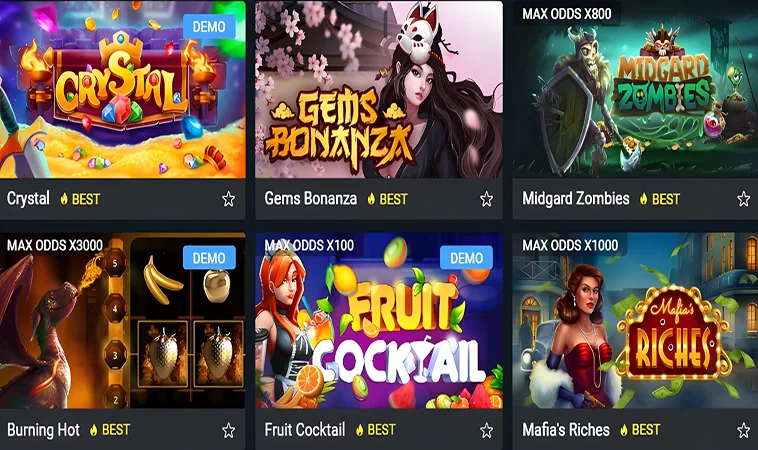
Task: Open the Mafia's Riches game thumbnail
Action: coord(635,320)
